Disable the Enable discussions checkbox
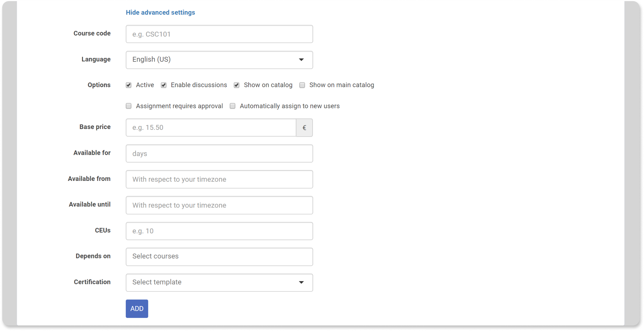The image size is (644, 331). (164, 85)
